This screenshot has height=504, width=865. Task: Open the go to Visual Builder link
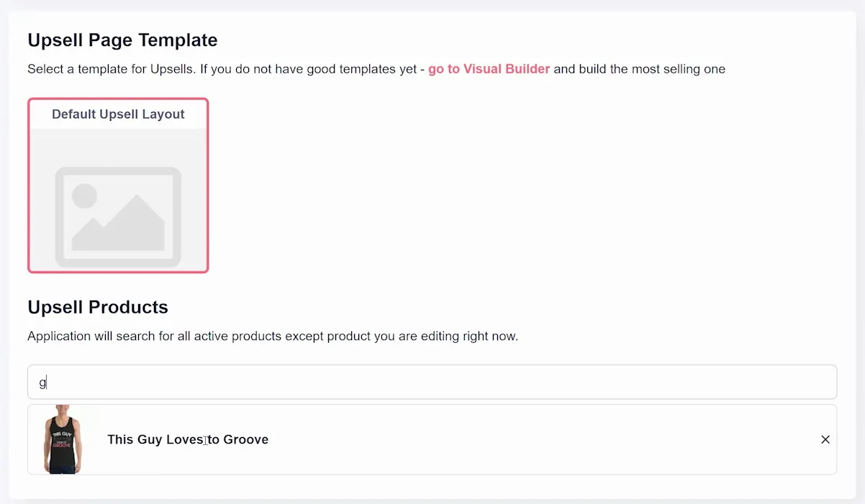click(489, 69)
